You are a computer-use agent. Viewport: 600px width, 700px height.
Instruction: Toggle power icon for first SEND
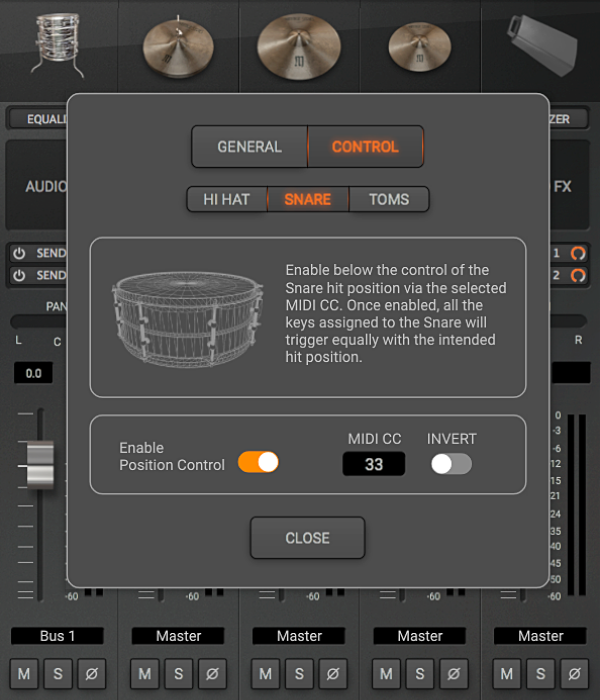point(19,253)
